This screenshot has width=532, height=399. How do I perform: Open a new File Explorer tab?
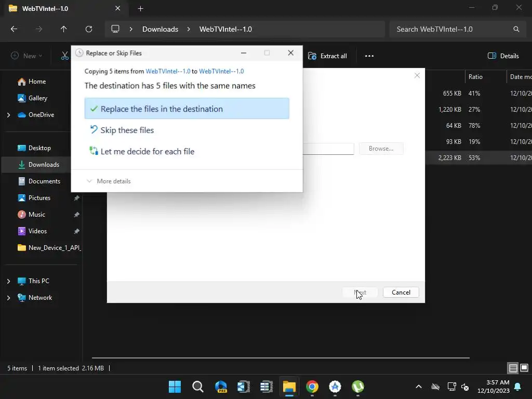(140, 8)
